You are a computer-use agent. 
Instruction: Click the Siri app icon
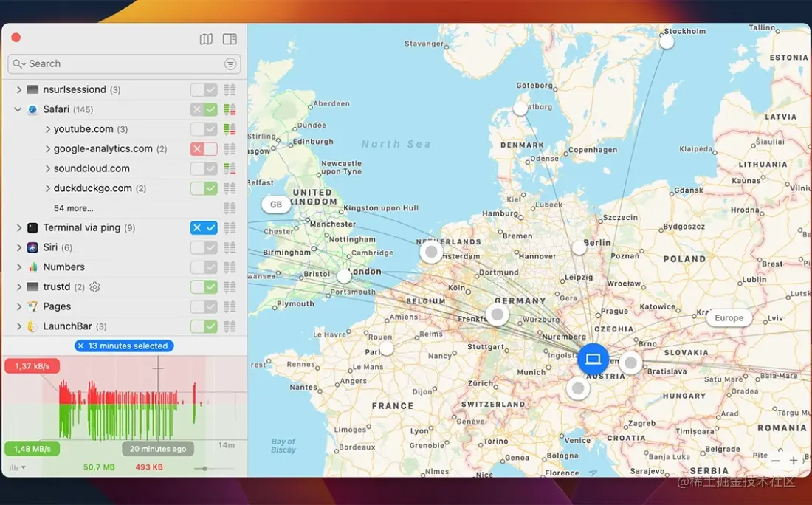(32, 247)
